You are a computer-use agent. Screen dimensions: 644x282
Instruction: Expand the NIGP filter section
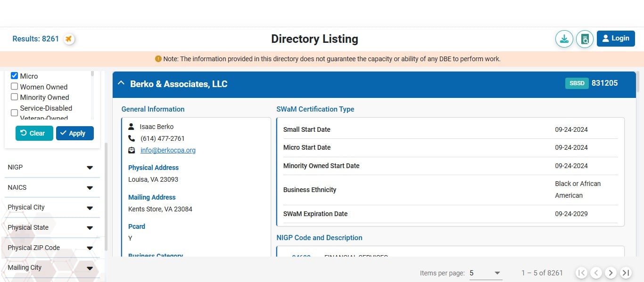(52, 168)
